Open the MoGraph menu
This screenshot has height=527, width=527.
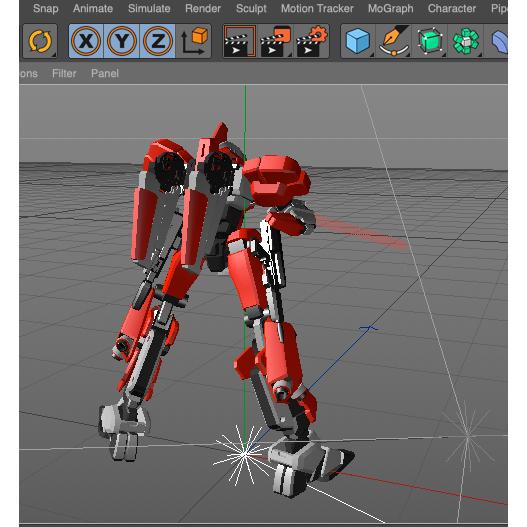[391, 8]
